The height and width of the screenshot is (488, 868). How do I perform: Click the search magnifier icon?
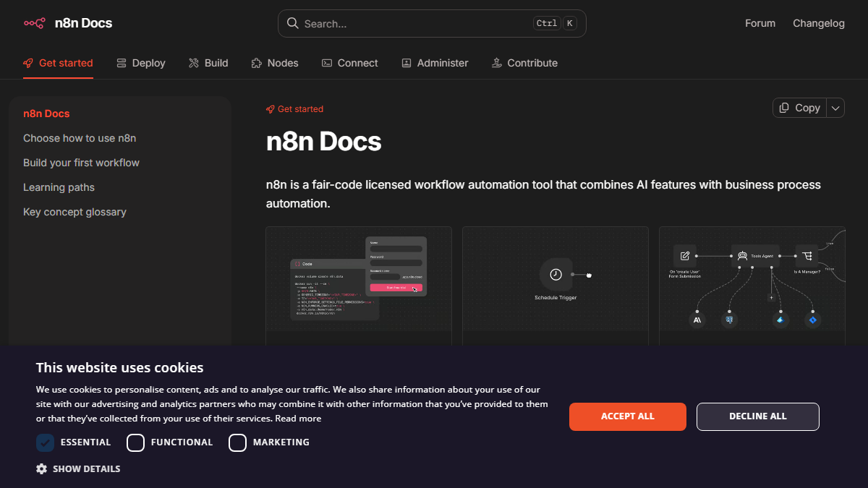pos(293,23)
